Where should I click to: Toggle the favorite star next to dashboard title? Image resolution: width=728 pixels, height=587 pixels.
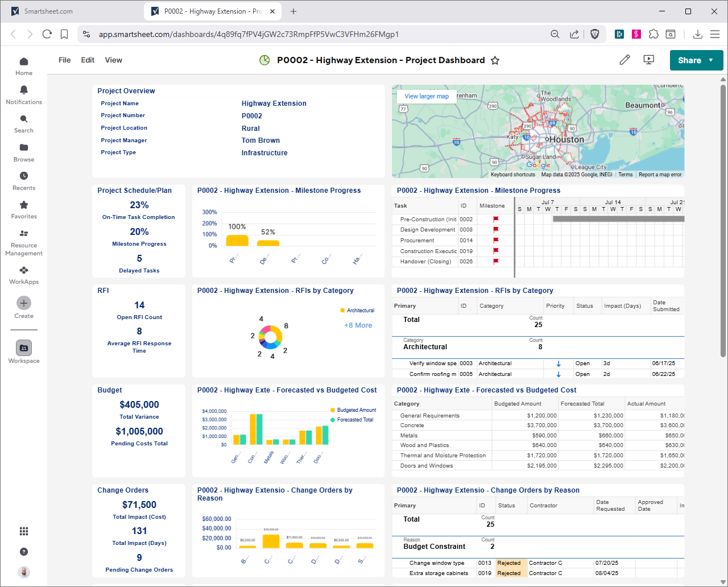coord(495,61)
